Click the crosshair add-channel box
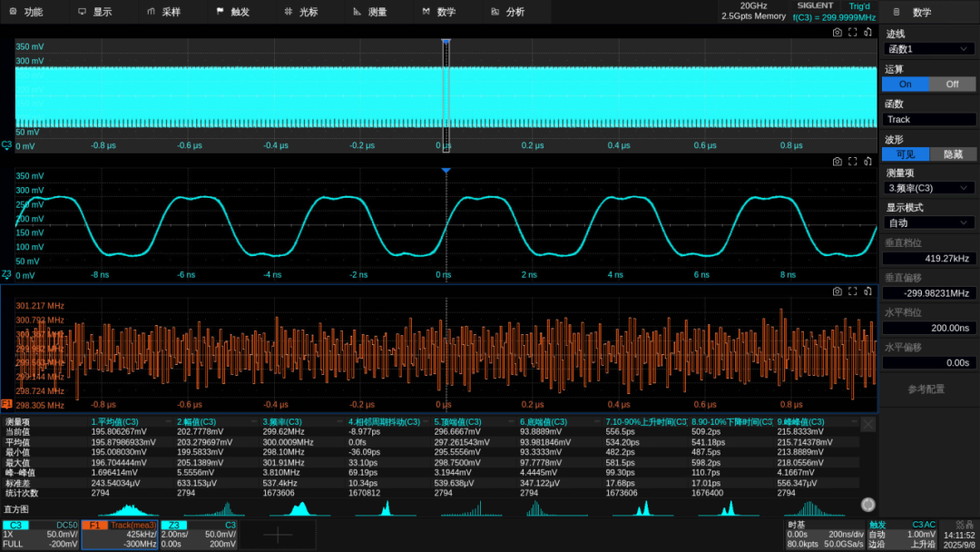This screenshot has height=552, width=980. (278, 535)
